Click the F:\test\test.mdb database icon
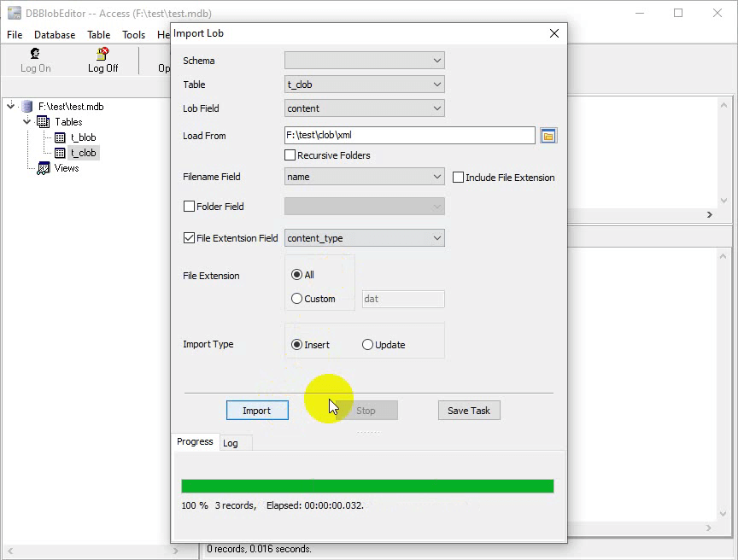 click(x=27, y=107)
